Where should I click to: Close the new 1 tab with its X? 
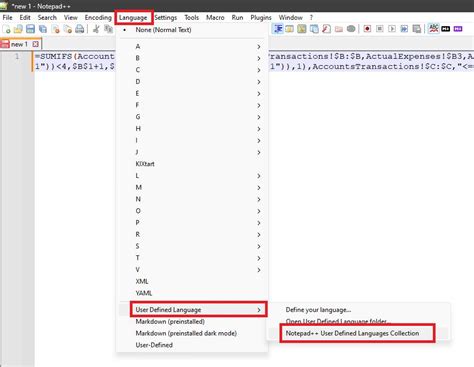35,44
